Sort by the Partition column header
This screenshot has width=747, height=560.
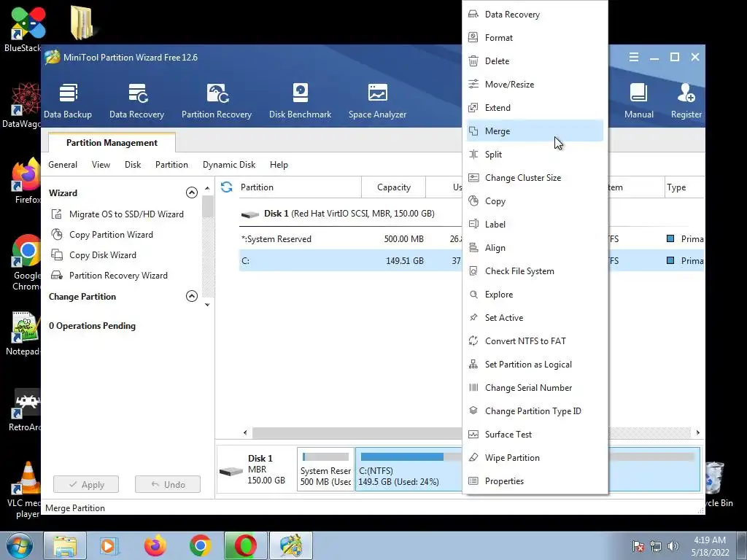[x=300, y=187]
